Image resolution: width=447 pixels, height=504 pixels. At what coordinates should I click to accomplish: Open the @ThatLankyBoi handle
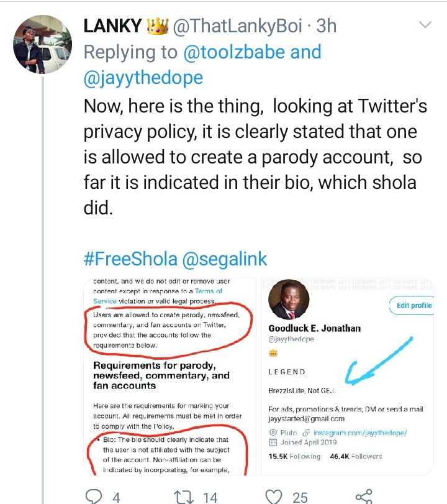click(x=238, y=26)
